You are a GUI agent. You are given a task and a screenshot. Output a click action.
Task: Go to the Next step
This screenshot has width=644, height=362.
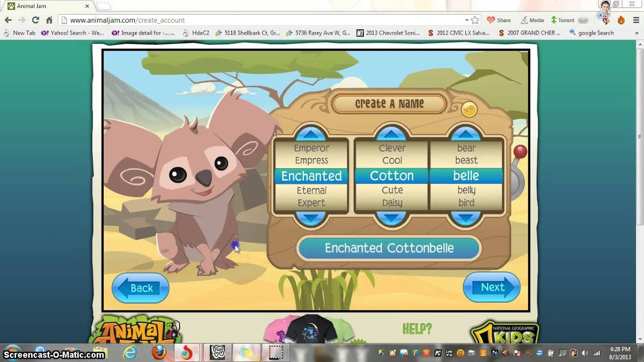[492, 288]
